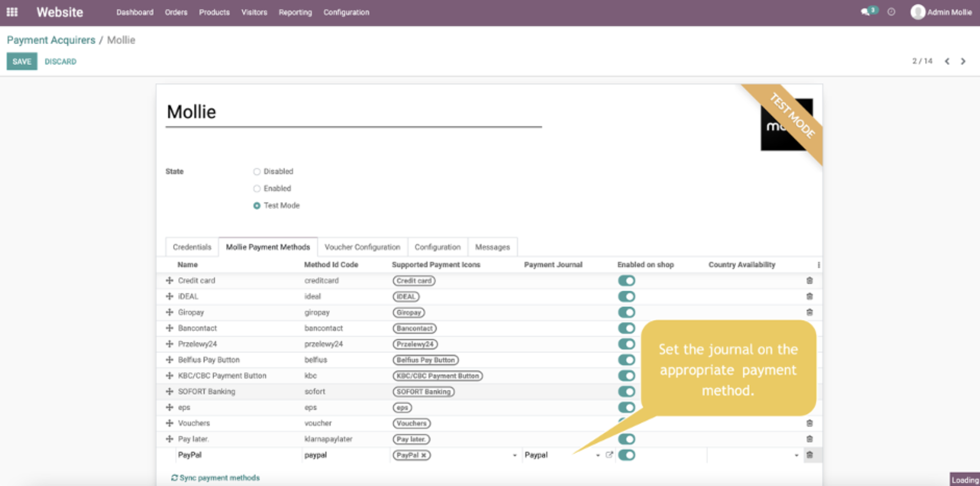Open the top bar Configuration menu
Screen dimensions: 980x486
point(346,12)
